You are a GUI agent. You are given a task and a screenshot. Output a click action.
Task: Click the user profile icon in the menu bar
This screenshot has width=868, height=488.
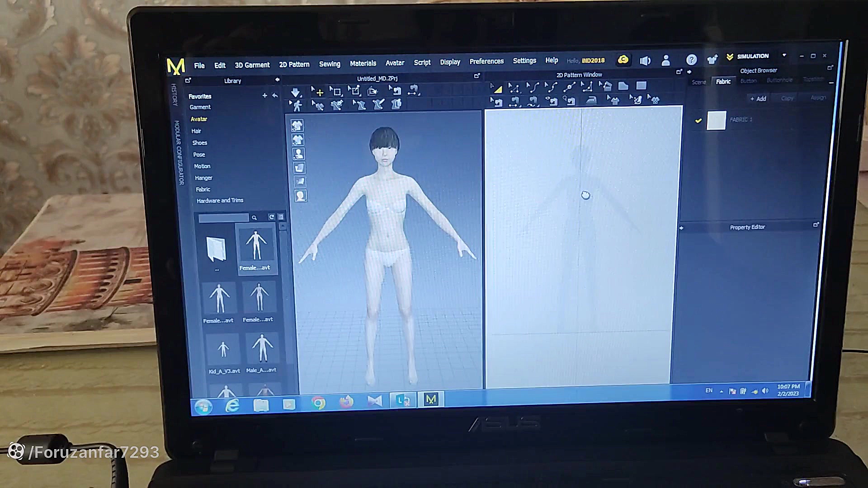[x=665, y=61]
